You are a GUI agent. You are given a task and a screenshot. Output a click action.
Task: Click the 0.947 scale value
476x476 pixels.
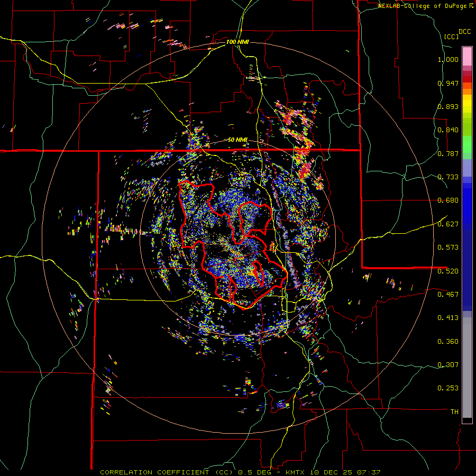tap(448, 83)
